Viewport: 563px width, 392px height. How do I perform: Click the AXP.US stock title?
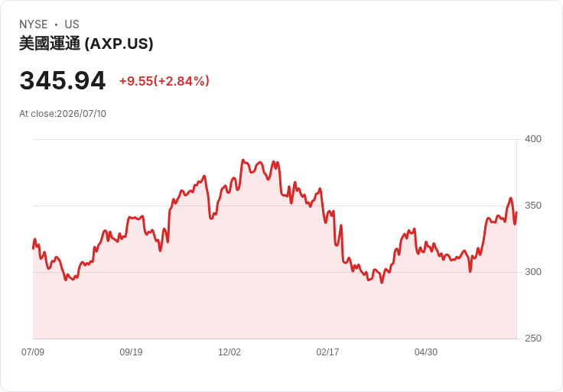[x=86, y=44]
